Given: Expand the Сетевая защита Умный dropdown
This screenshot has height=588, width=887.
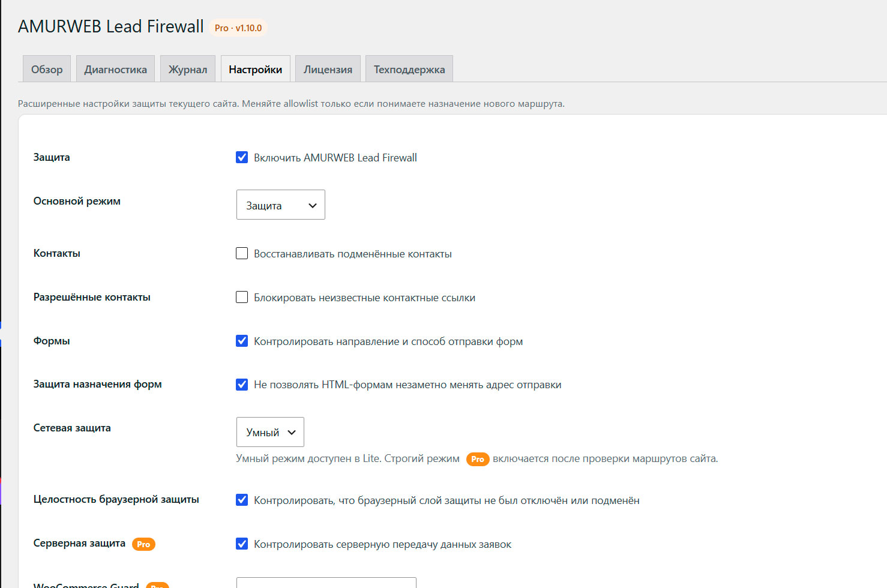Looking at the screenshot, I should pyautogui.click(x=270, y=432).
